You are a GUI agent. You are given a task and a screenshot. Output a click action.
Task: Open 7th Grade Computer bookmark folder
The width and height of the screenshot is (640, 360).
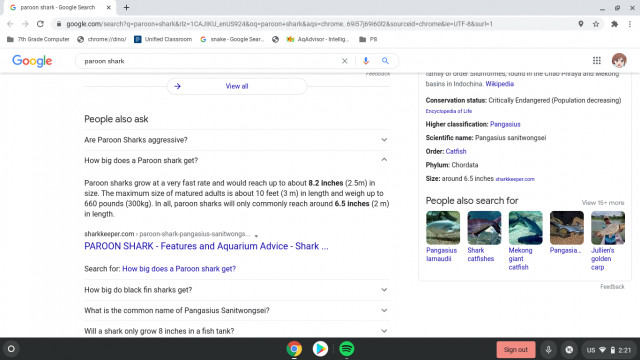coord(38,39)
